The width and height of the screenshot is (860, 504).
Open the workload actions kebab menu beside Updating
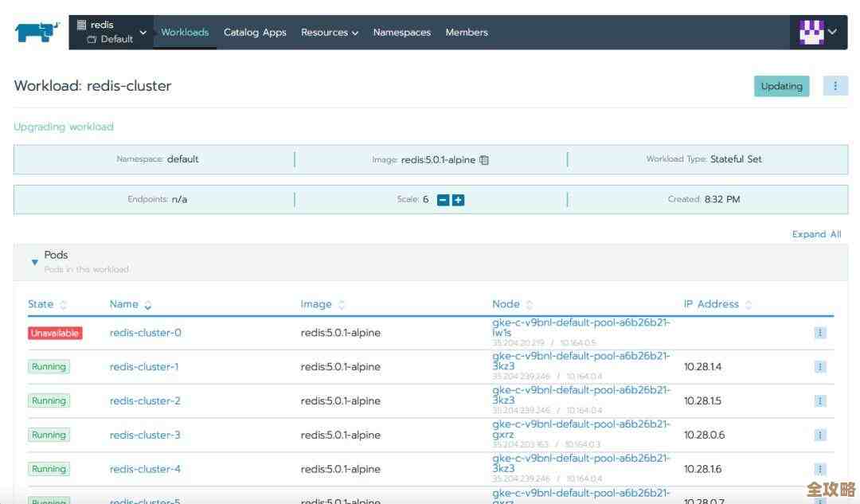835,86
